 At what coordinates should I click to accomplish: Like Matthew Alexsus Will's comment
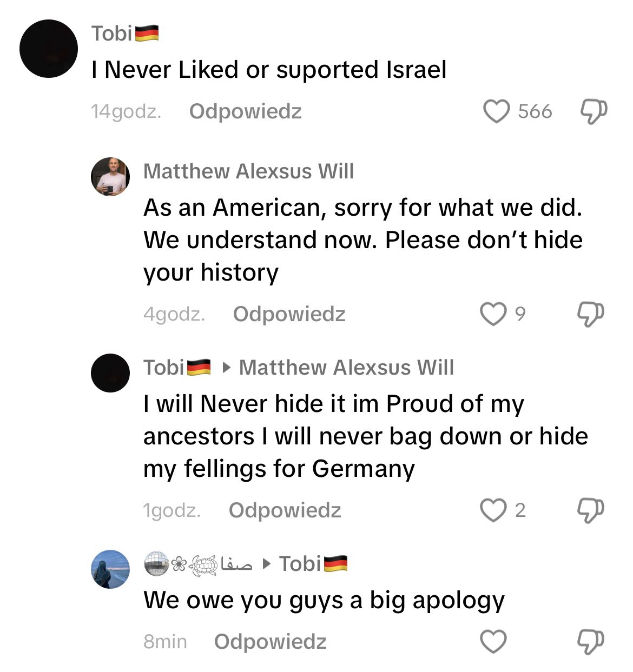[x=493, y=314]
